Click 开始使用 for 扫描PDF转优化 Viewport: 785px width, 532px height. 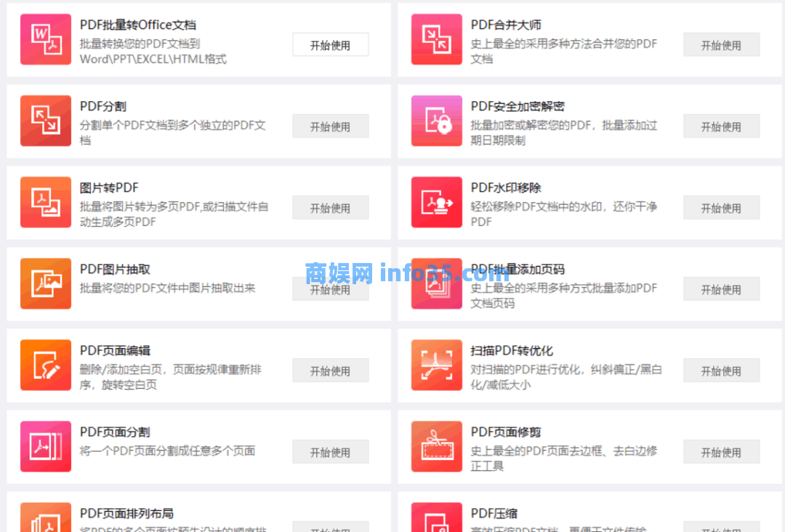point(721,371)
